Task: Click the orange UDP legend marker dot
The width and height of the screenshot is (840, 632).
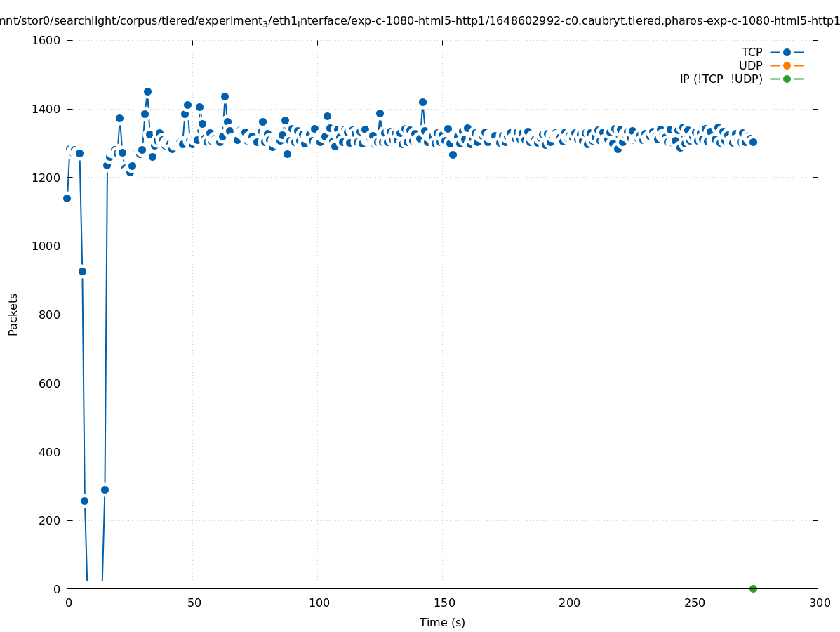Action: 787,65
